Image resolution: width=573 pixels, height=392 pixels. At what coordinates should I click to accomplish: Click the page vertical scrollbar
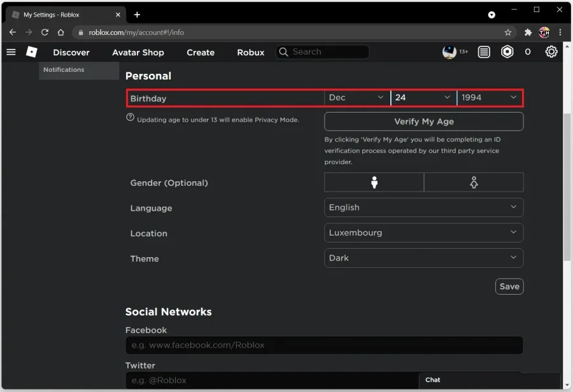(567, 187)
